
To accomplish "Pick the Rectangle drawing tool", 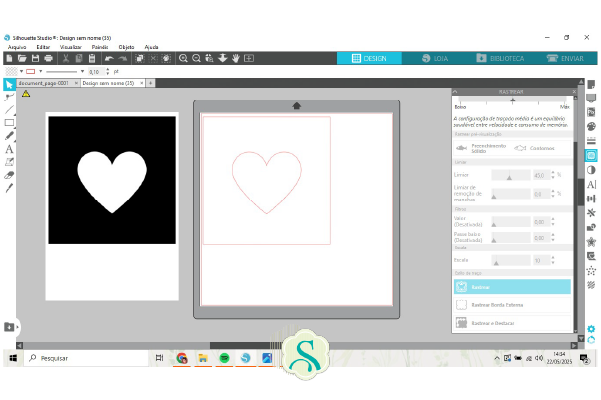I will (x=9, y=123).
